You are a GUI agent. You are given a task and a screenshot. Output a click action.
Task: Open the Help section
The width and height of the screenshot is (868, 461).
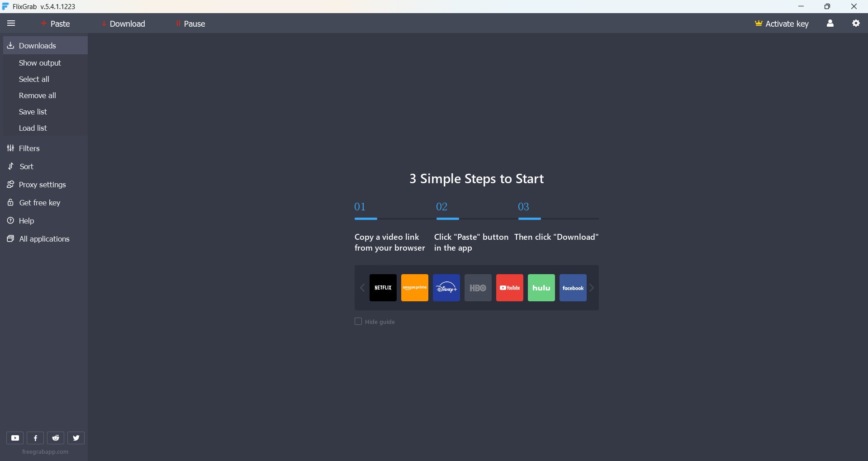pyautogui.click(x=26, y=221)
